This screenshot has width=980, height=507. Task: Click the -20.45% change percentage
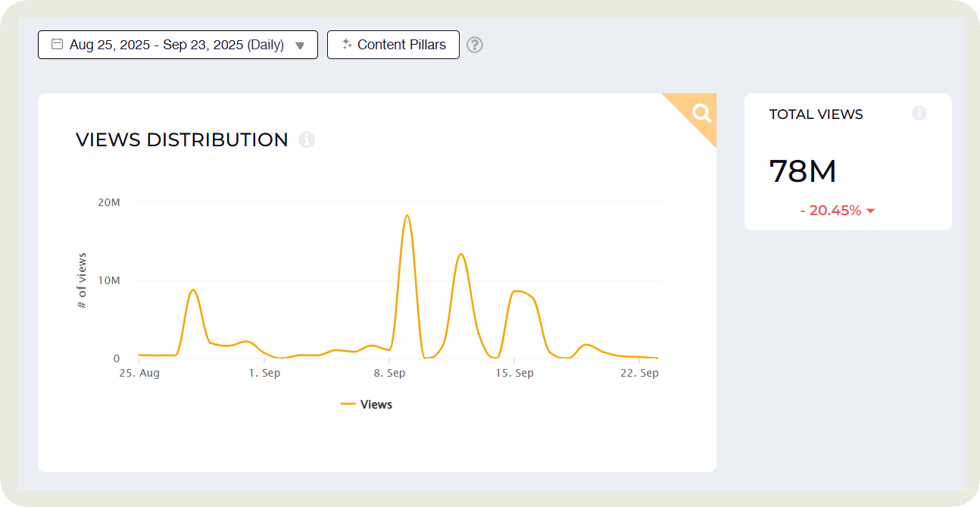tap(830, 211)
